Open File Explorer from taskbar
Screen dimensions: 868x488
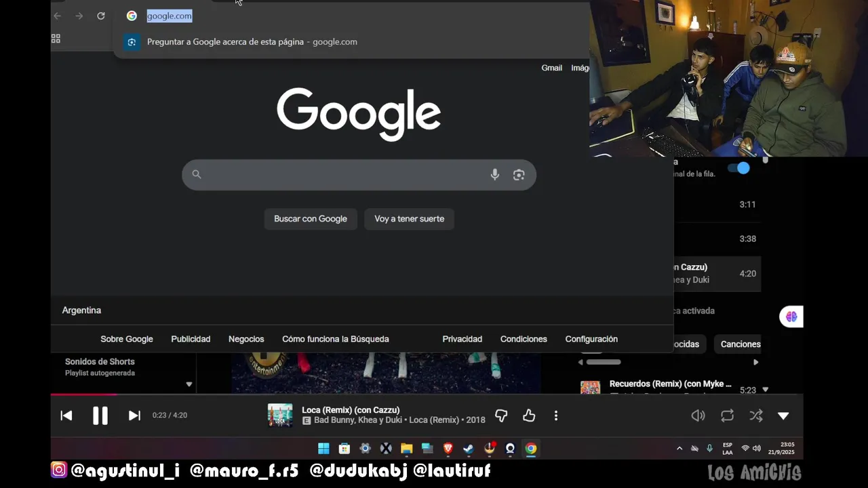(x=406, y=448)
